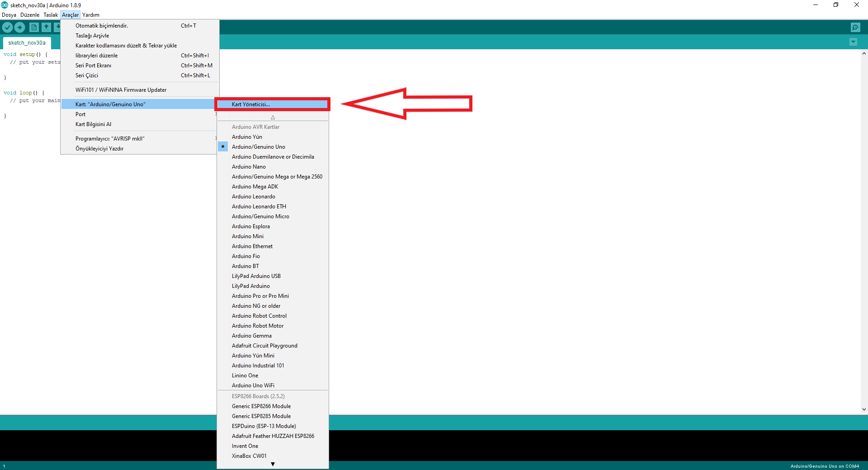The image size is (868, 470).
Task: Open the Dosya menu
Action: coord(9,14)
